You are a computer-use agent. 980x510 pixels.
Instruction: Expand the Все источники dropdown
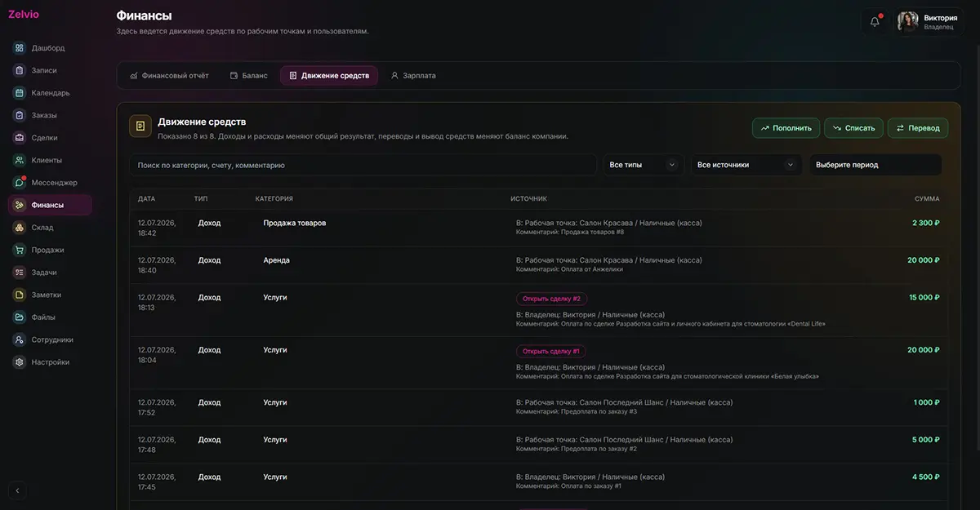[746, 165]
